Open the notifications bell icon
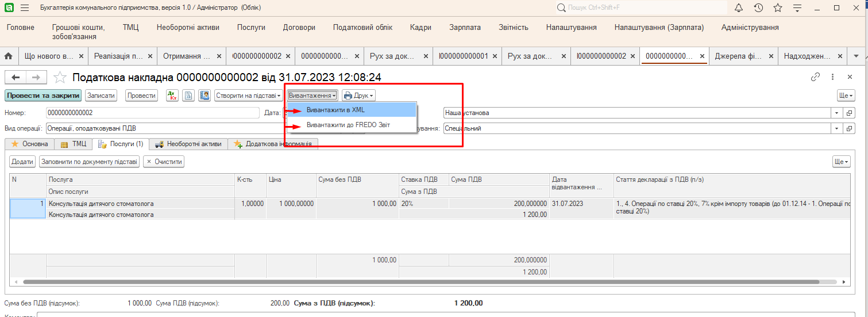 pyautogui.click(x=739, y=8)
